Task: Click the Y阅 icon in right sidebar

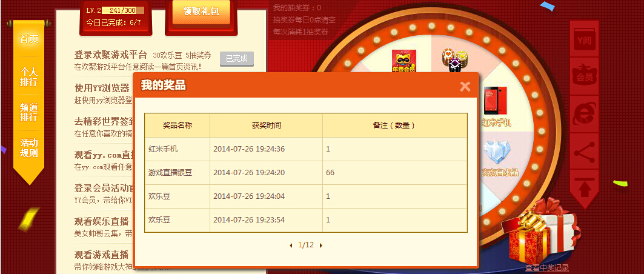Action: click(584, 39)
